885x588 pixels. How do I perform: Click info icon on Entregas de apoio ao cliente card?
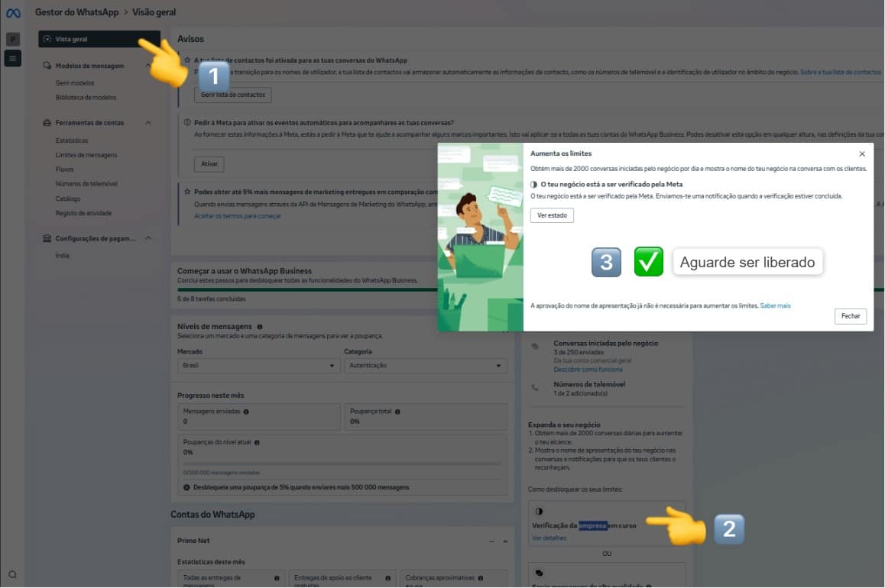tap(387, 578)
